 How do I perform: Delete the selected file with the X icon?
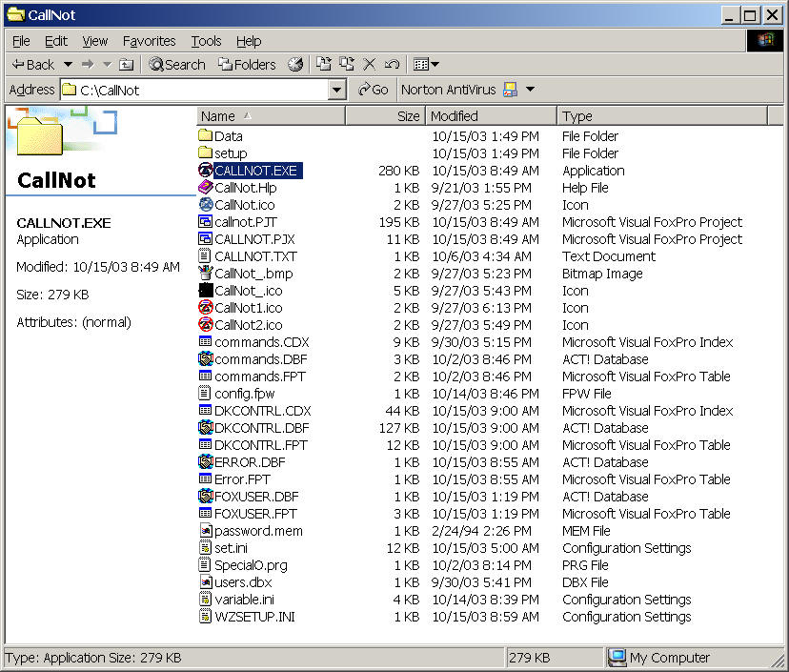[370, 64]
